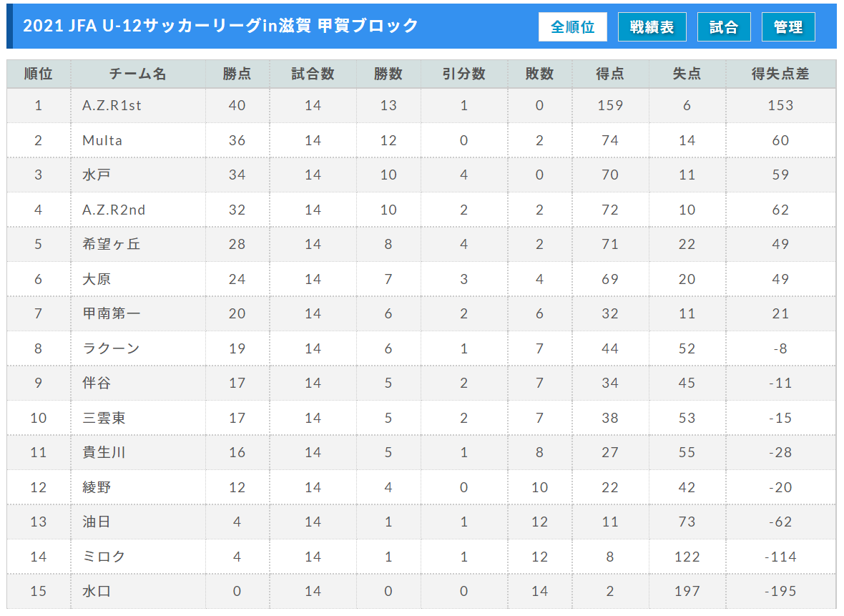Select team name 貴生川

coord(103,452)
